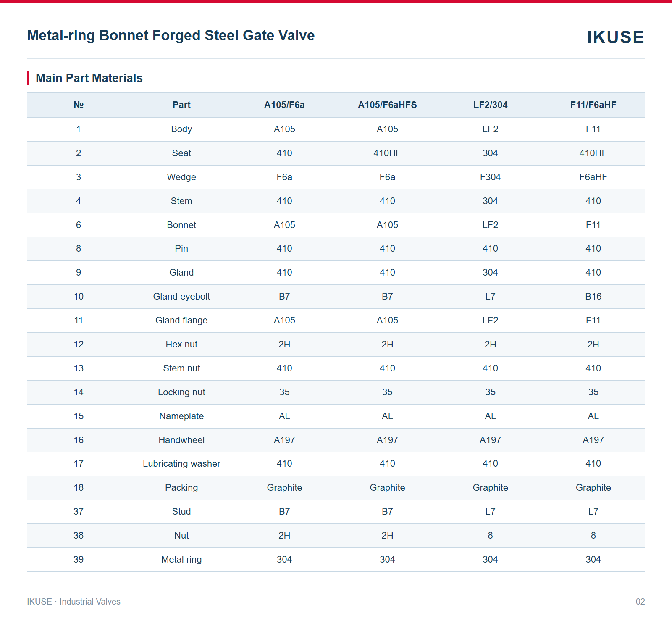The image size is (672, 618).
Task: Click the B16 cell in Gland eyebolt row
Action: [593, 297]
